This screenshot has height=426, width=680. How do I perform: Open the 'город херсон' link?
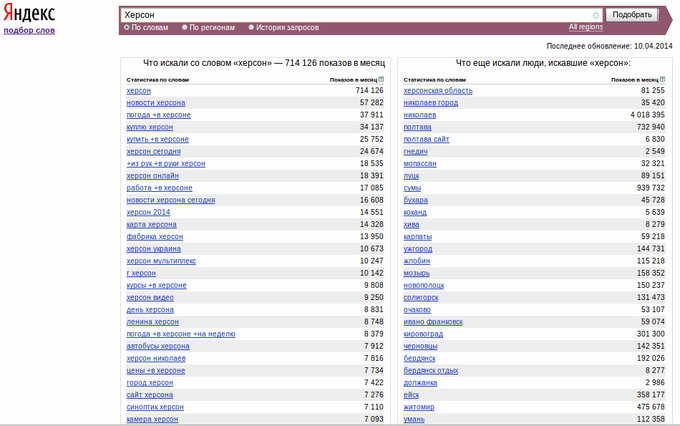click(x=150, y=383)
